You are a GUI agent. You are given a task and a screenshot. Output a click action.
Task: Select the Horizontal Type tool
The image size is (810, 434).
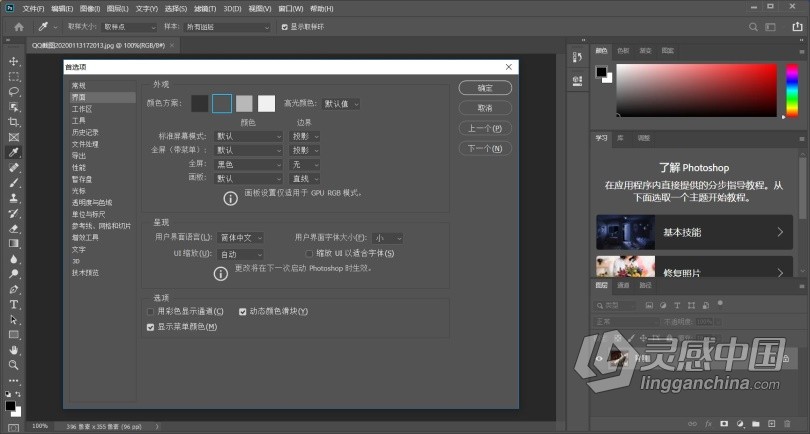[14, 304]
